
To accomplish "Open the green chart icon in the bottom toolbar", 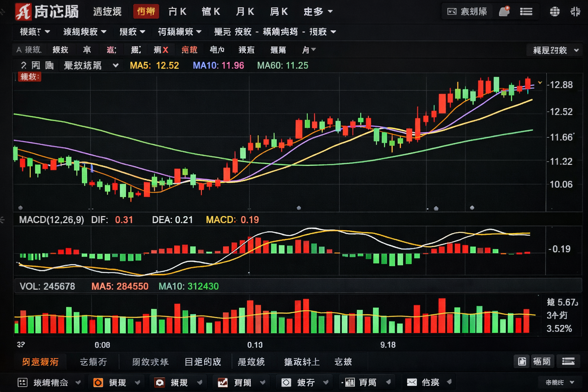I will point(223,382).
